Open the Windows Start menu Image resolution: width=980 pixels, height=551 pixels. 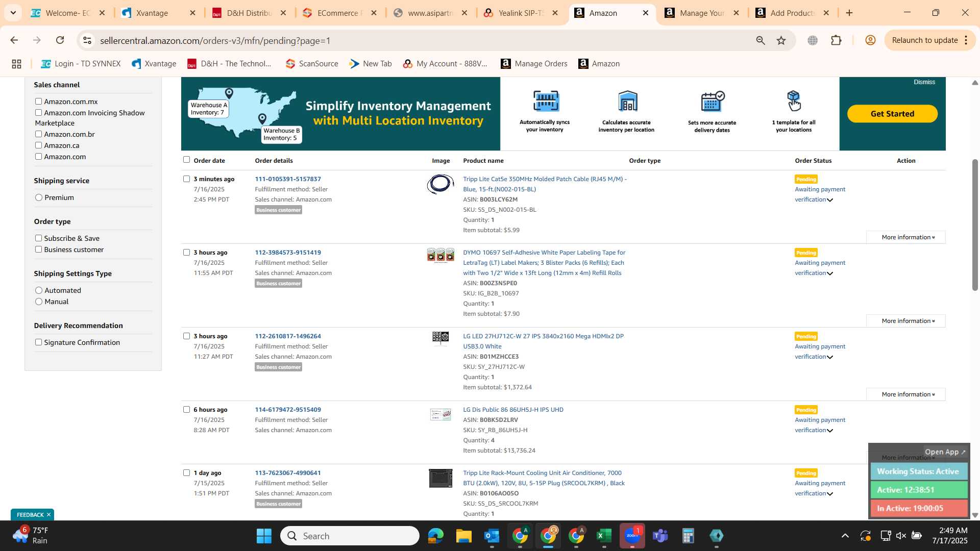tap(264, 536)
